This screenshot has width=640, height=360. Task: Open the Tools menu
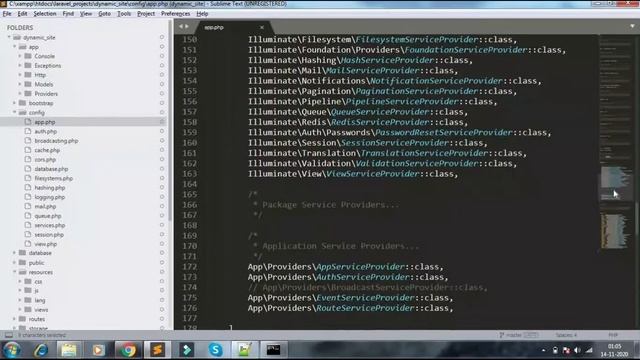click(x=124, y=13)
